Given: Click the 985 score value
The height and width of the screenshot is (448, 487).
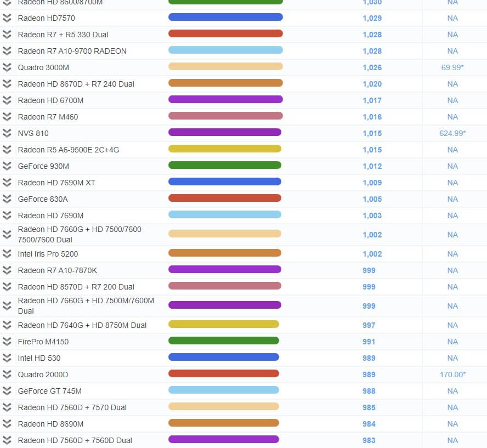Looking at the screenshot, I should coord(369,407).
